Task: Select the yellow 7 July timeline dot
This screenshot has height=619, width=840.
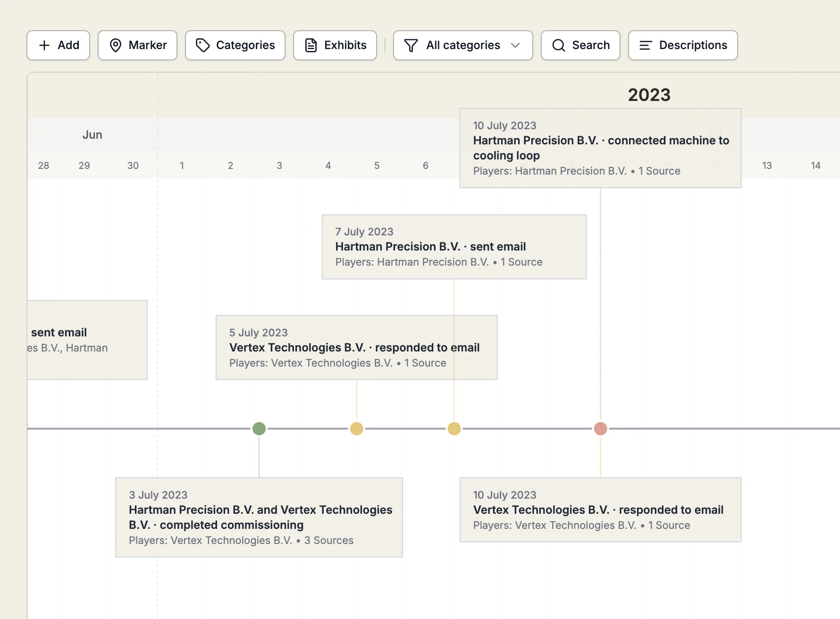Action: click(x=454, y=428)
